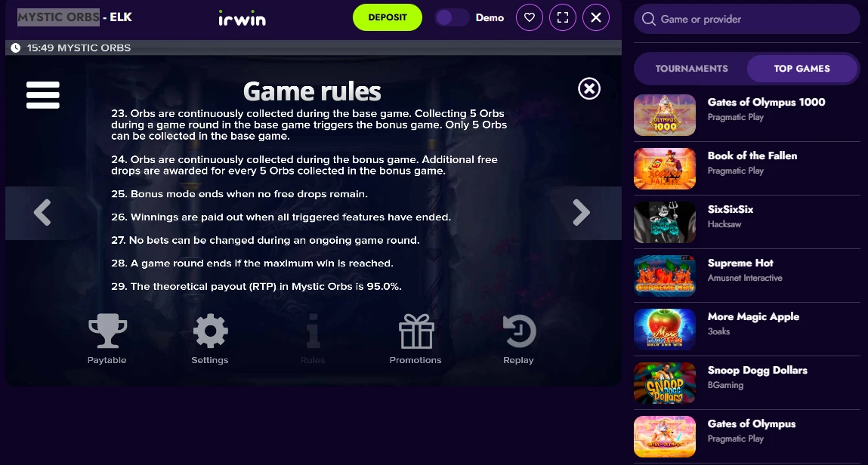The width and height of the screenshot is (868, 465).
Task: Switch to the Top Games tab
Action: coord(802,69)
